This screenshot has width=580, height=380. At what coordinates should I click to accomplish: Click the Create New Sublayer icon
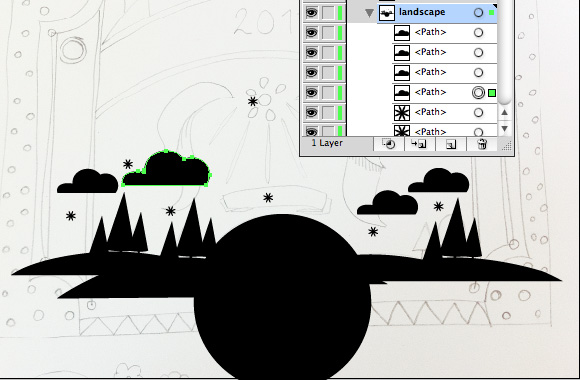tap(419, 144)
